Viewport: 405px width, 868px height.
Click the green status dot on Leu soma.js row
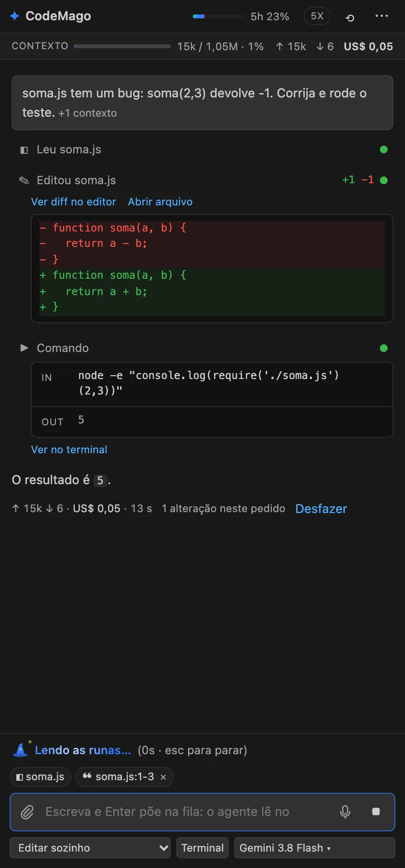[384, 149]
